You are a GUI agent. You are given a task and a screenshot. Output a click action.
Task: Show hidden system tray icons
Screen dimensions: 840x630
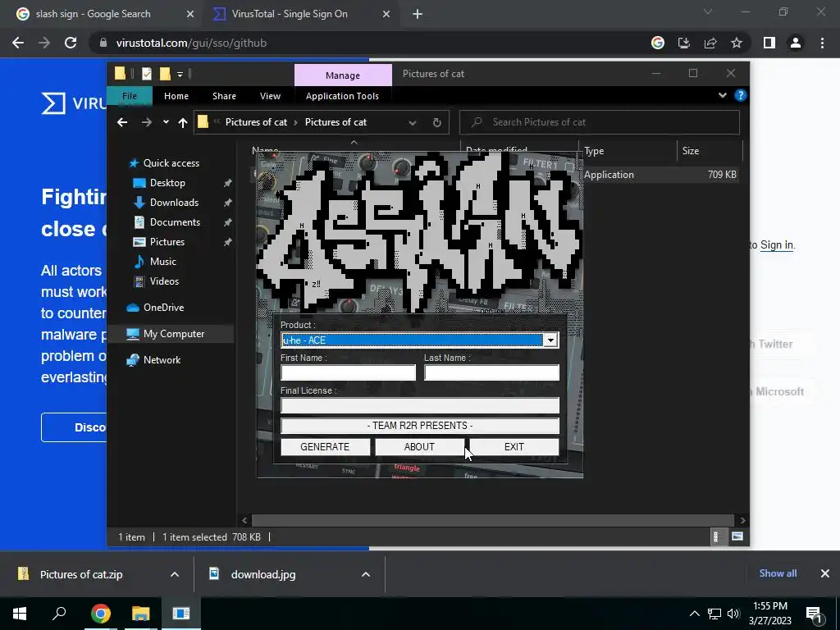click(694, 614)
